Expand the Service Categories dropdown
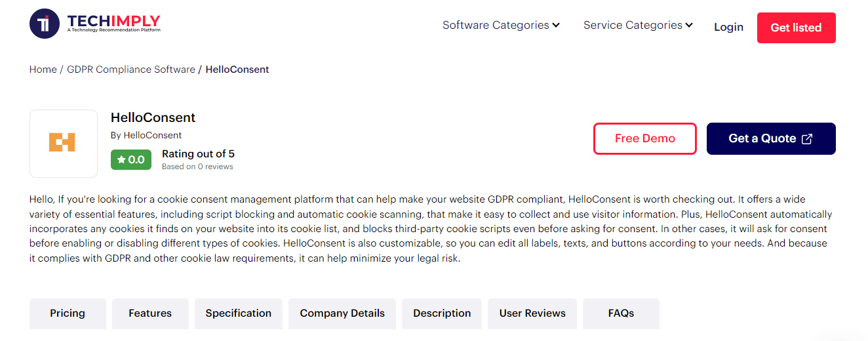The image size is (868, 341). (637, 26)
